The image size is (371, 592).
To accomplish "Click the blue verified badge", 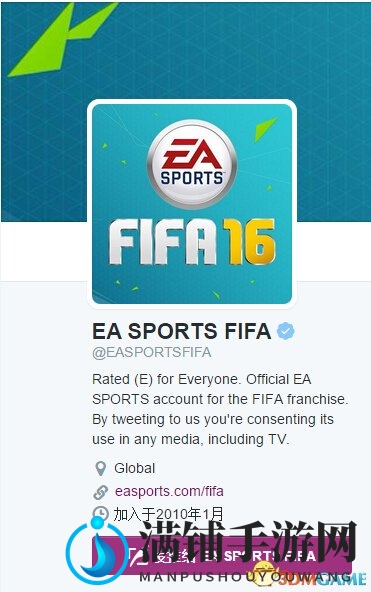I will pos(286,331).
